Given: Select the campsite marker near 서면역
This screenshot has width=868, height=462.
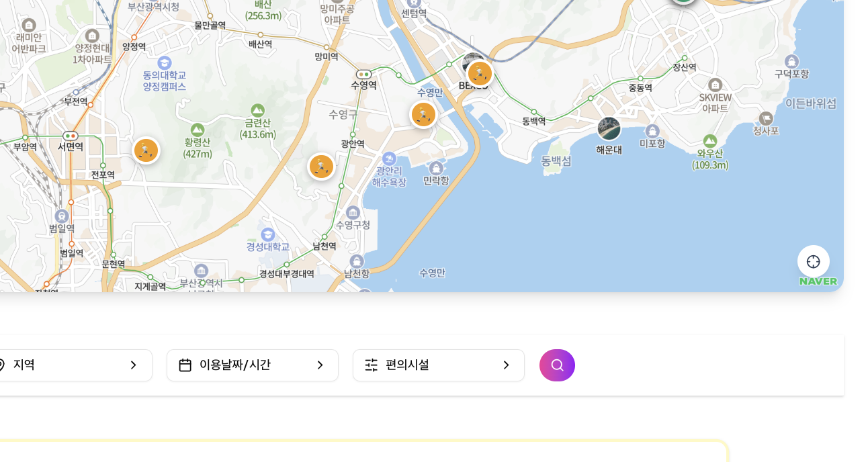Looking at the screenshot, I should click(x=146, y=150).
